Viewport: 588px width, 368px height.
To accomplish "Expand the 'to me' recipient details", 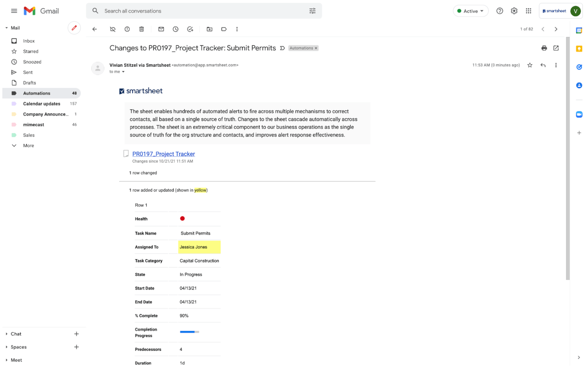I will 123,72.
